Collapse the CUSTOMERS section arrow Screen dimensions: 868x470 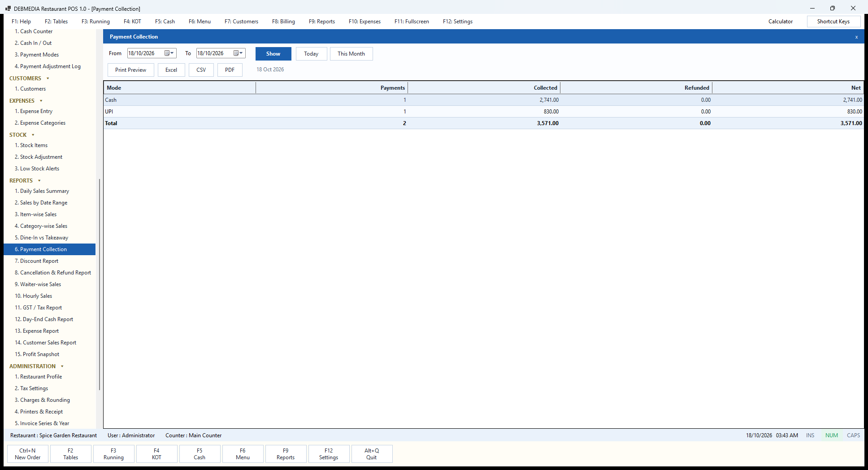48,78
